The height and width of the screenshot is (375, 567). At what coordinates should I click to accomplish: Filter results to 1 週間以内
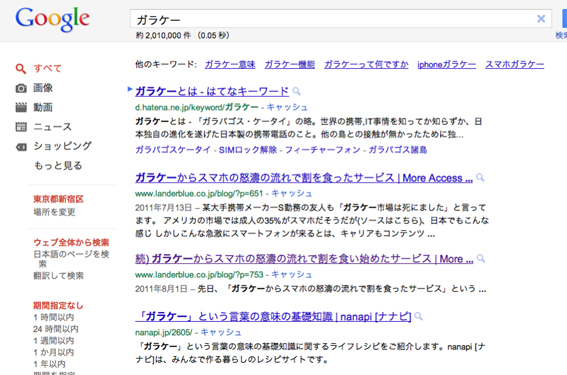54,341
